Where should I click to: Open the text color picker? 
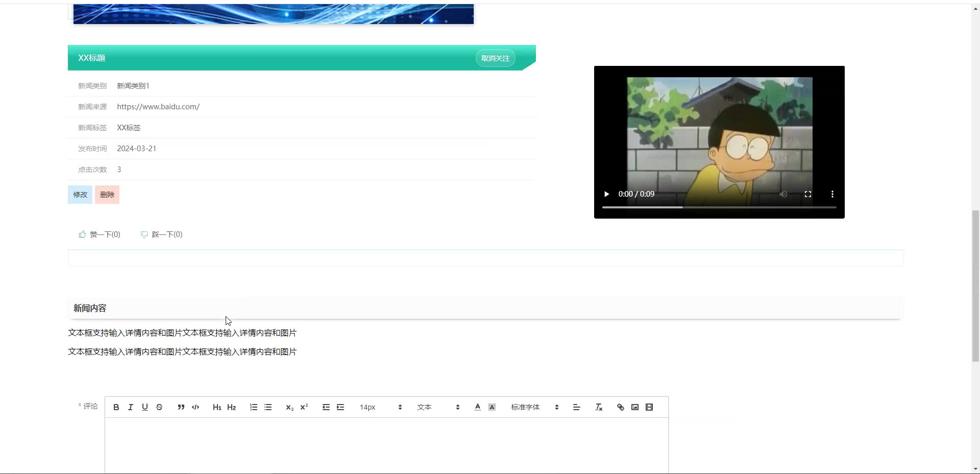[x=478, y=407]
